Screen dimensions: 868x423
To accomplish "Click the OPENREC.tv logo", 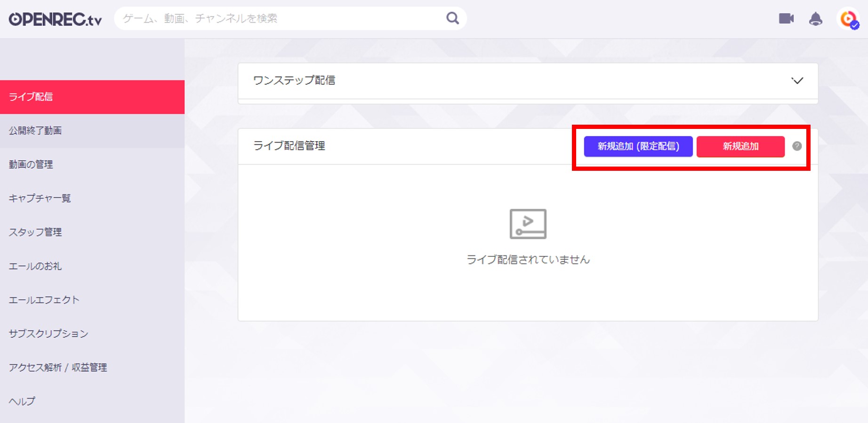I will (55, 19).
